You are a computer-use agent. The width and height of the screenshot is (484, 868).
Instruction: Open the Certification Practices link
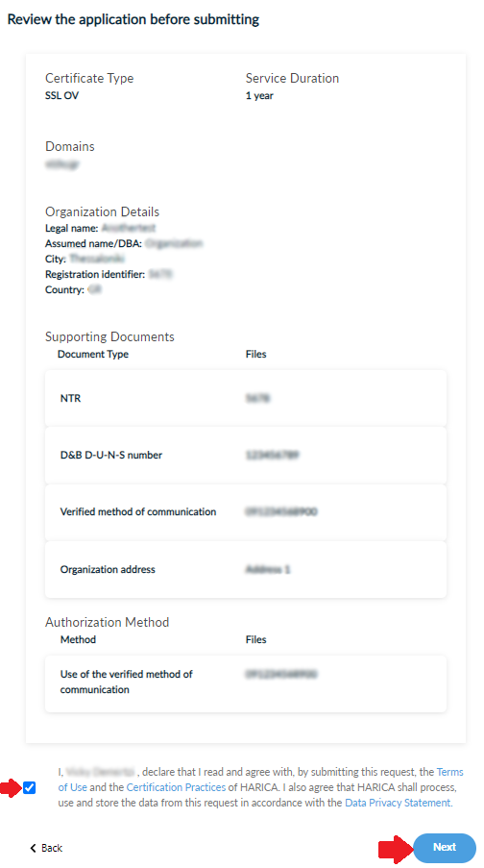tap(176, 786)
